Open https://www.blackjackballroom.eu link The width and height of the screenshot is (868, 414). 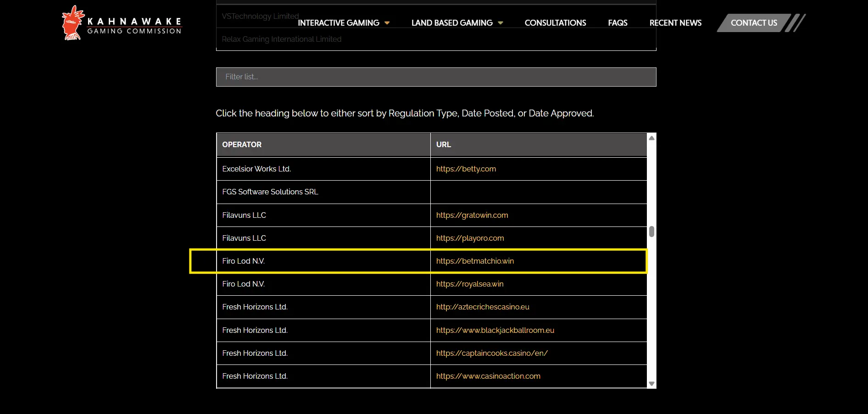[495, 330]
